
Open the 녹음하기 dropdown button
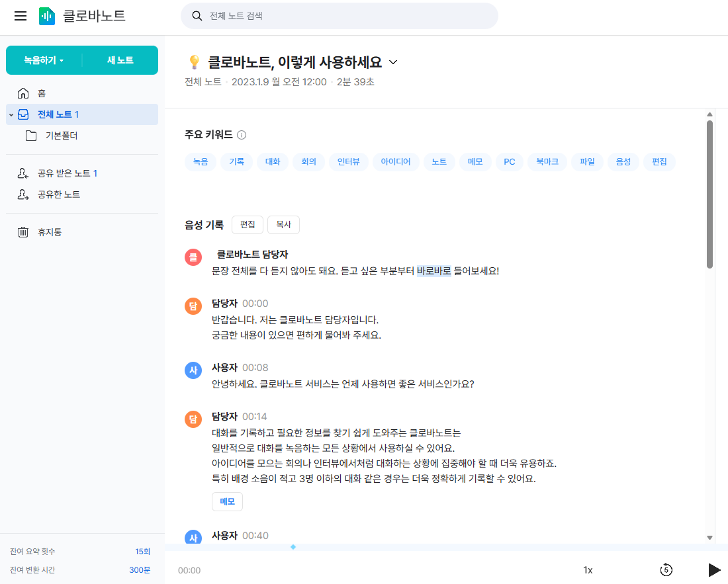[44, 60]
